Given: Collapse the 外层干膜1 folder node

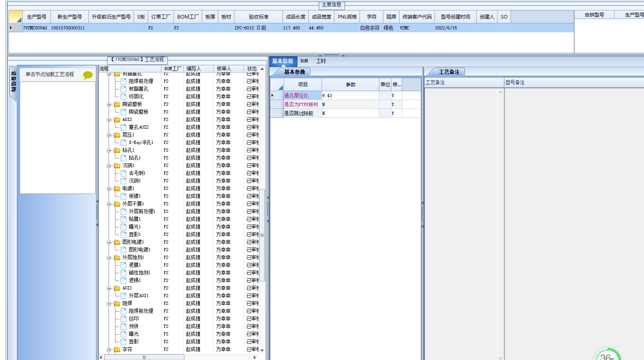Looking at the screenshot, I should tap(109, 204).
